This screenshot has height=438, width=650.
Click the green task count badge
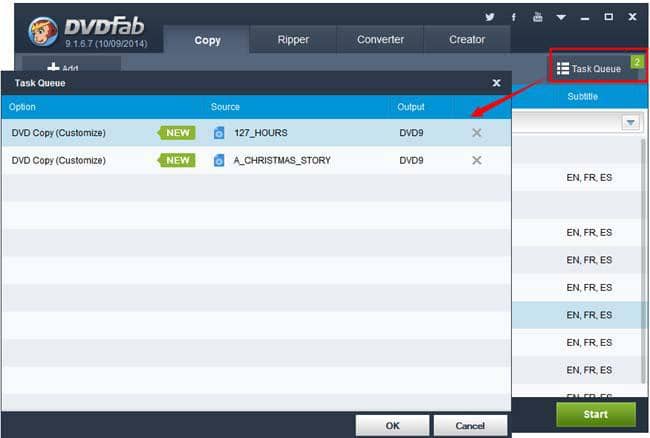(x=637, y=62)
